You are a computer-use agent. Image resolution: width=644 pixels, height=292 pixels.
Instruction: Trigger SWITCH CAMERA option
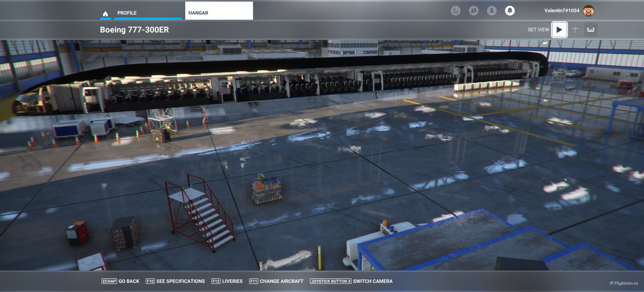coord(373,281)
